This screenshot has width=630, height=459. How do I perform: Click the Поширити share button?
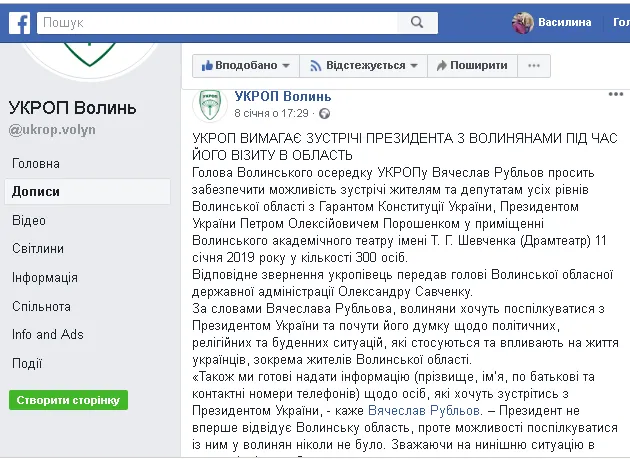click(472, 66)
